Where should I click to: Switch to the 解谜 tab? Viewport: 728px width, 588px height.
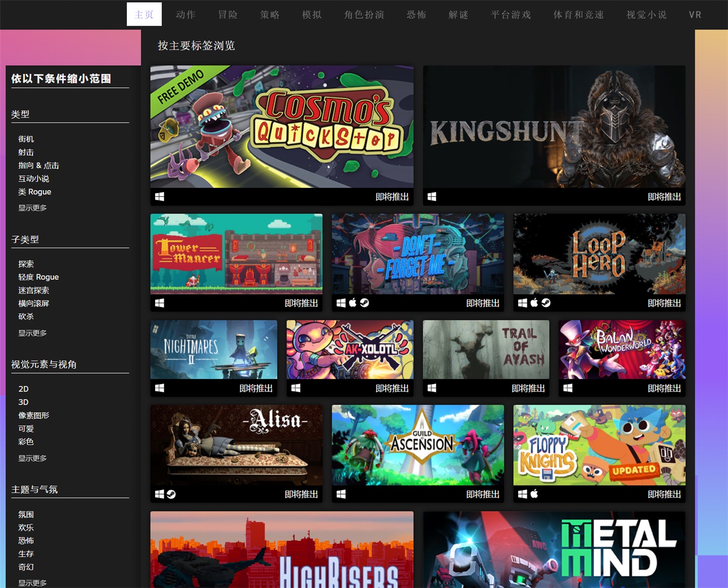point(459,14)
